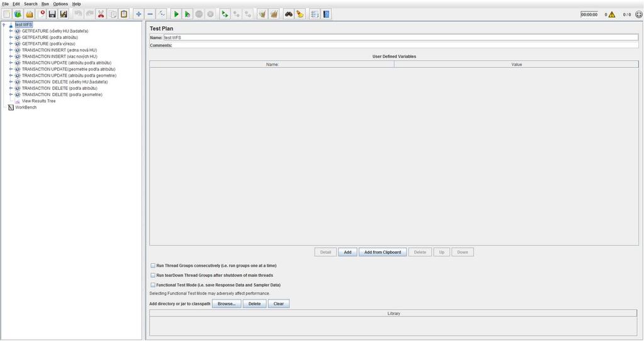
Task: Select the View Results Tree listener
Action: [x=38, y=101]
